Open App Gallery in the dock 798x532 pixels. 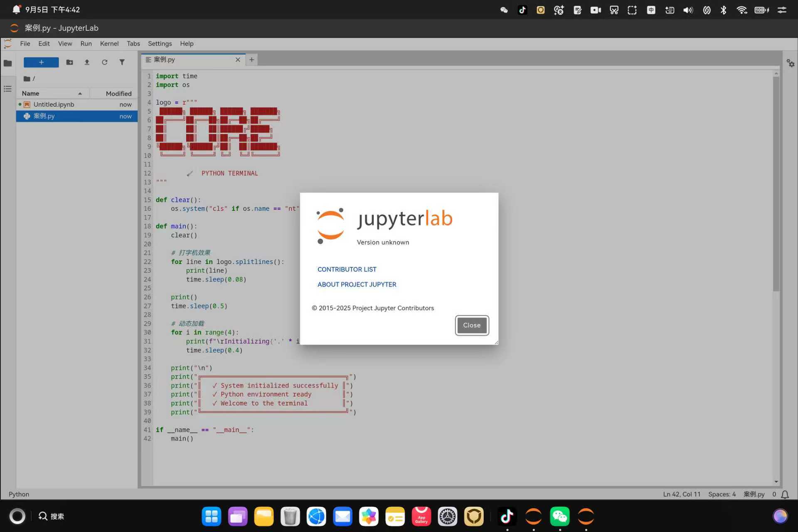click(421, 517)
